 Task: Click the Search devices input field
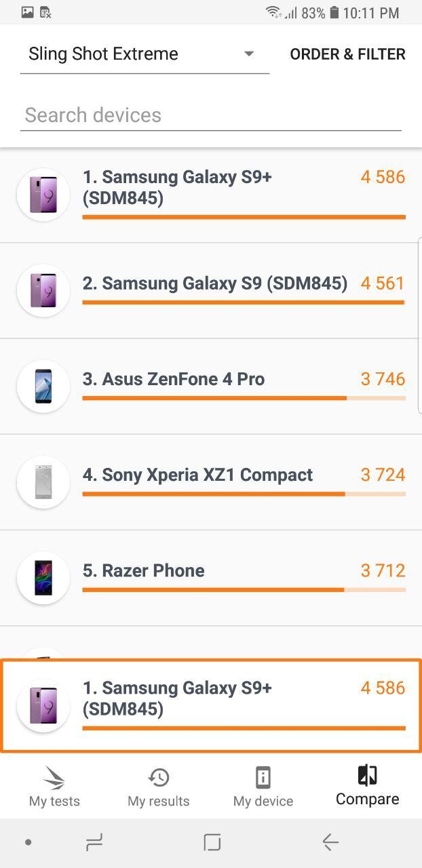point(210,115)
